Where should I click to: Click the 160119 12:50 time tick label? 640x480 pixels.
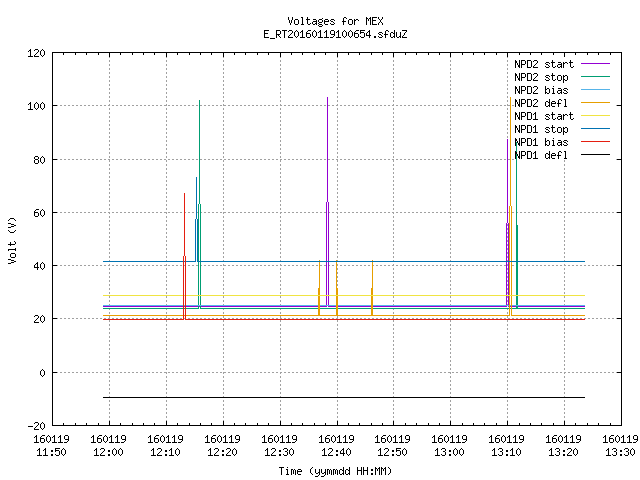393,446
